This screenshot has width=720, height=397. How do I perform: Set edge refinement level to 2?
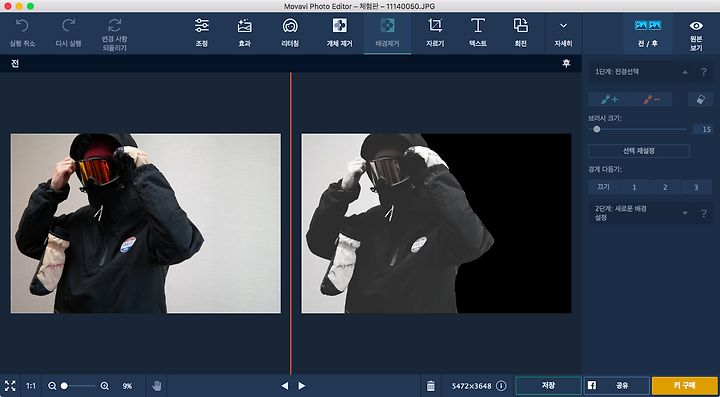665,187
